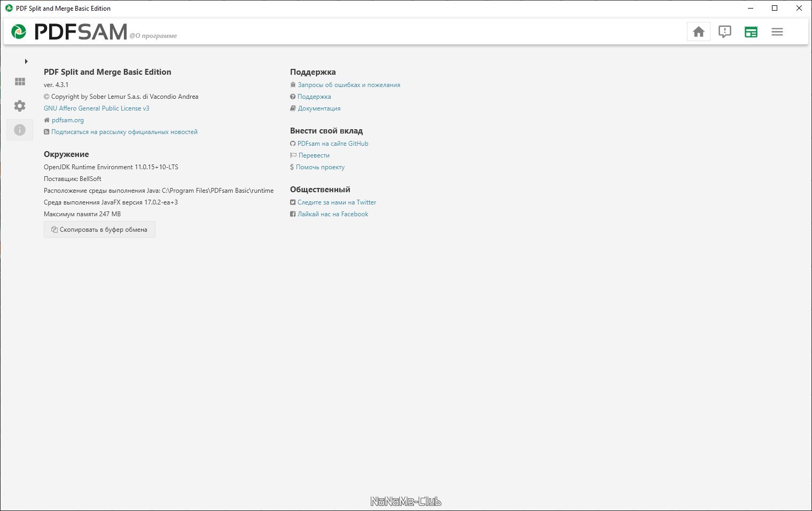Viewport: 812px width, 511px height.
Task: Open the green news panel icon
Action: tap(751, 32)
